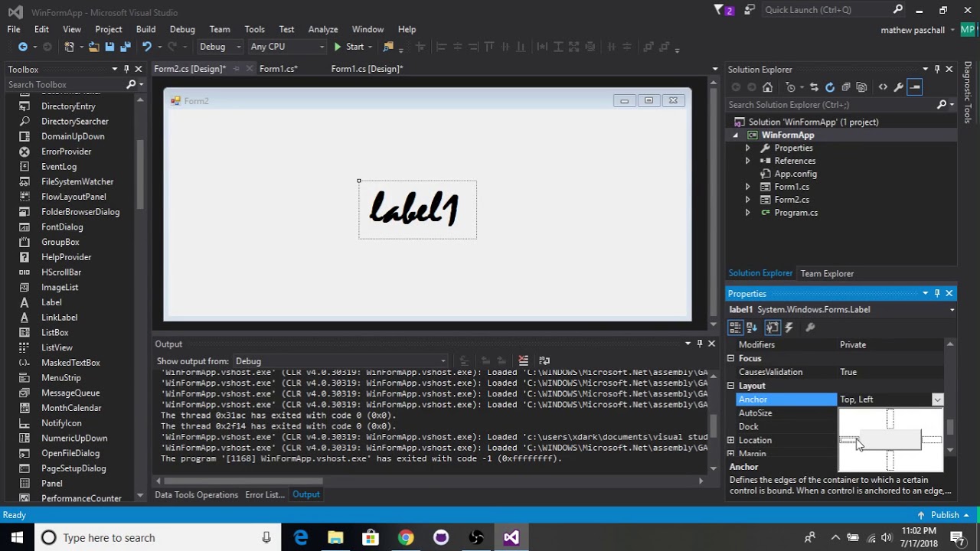The width and height of the screenshot is (980, 551).
Task: Click the Save All toolbar icon
Action: coord(124,47)
